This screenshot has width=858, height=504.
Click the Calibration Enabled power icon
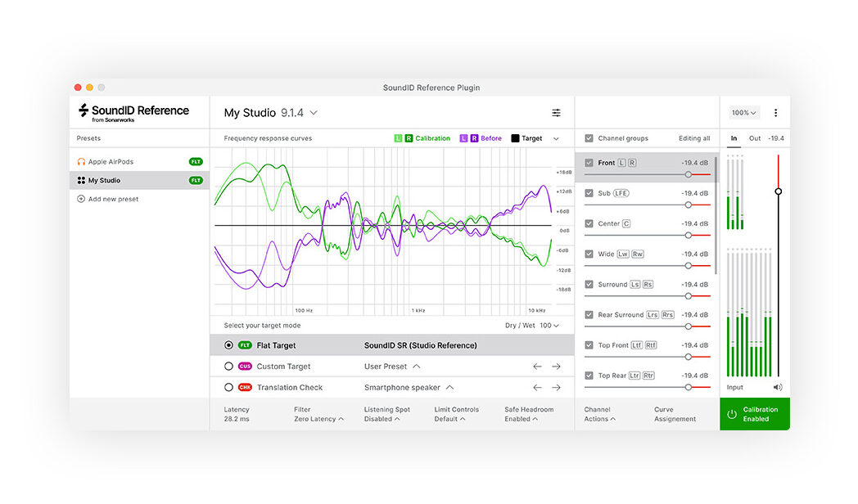click(x=732, y=414)
